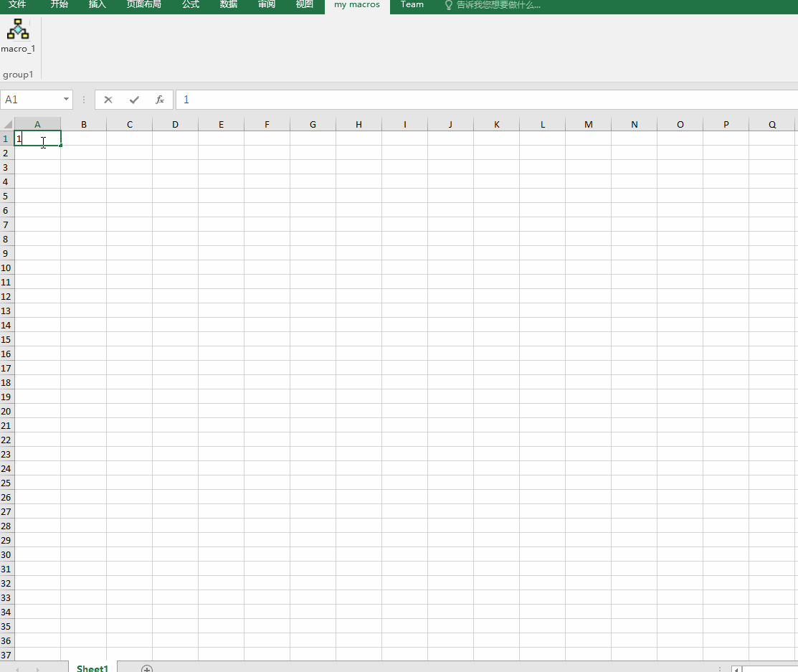The image size is (798, 672).
Task: Select column M header
Action: click(x=589, y=124)
